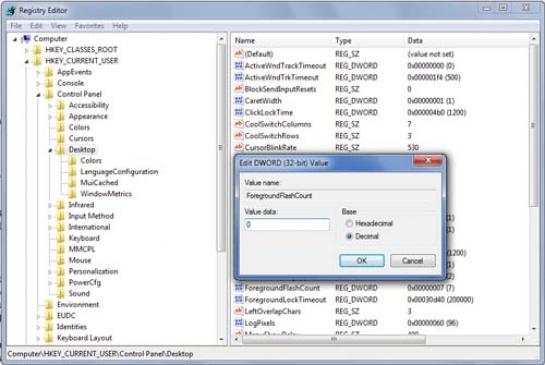Select the ClickLockTime value
Viewport: 545px width, 365px height.
coord(269,112)
